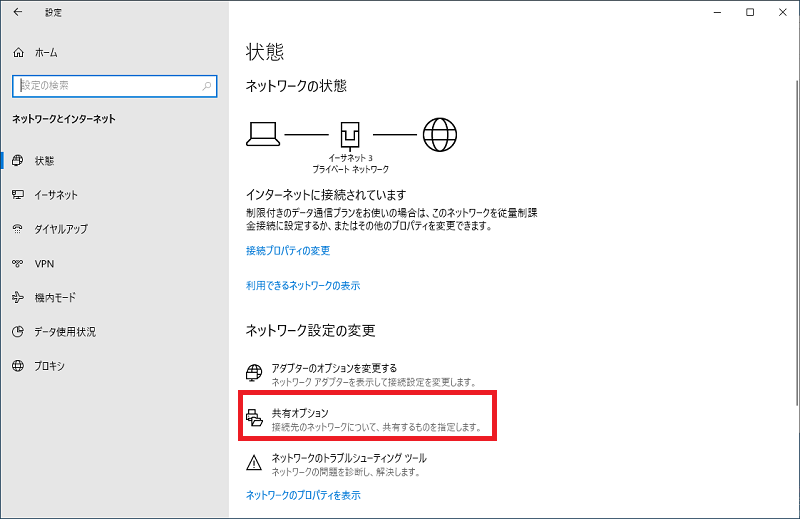Click the イーサネット monitor icon
The height and width of the screenshot is (519, 800).
[18, 194]
